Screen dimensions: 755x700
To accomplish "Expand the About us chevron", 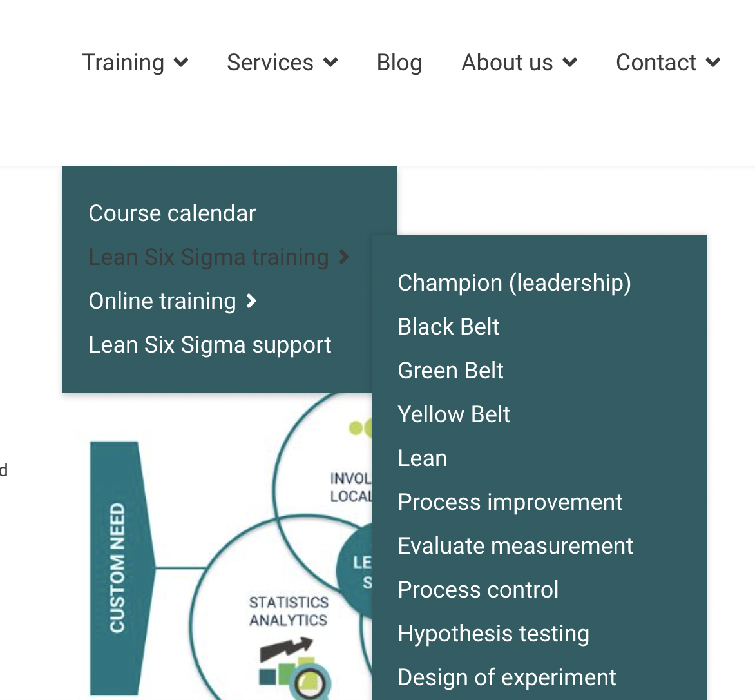I will tap(569, 63).
